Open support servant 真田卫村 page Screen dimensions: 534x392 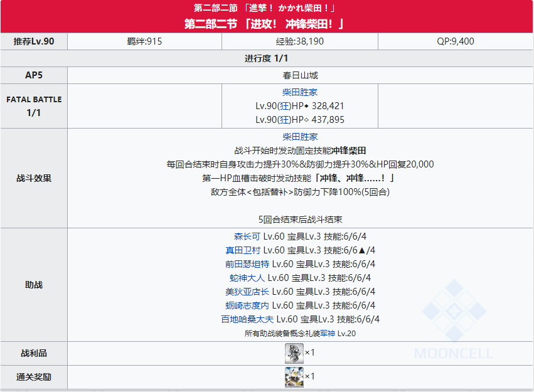pos(242,250)
